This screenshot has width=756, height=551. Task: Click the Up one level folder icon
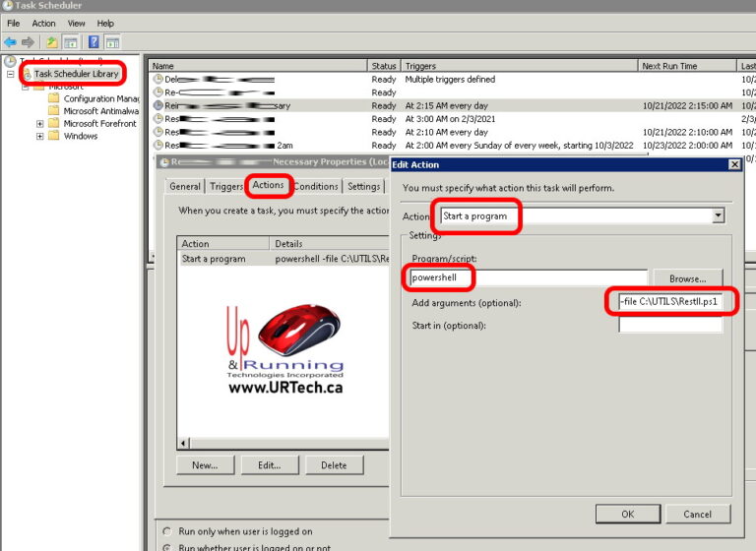pyautogui.click(x=51, y=42)
